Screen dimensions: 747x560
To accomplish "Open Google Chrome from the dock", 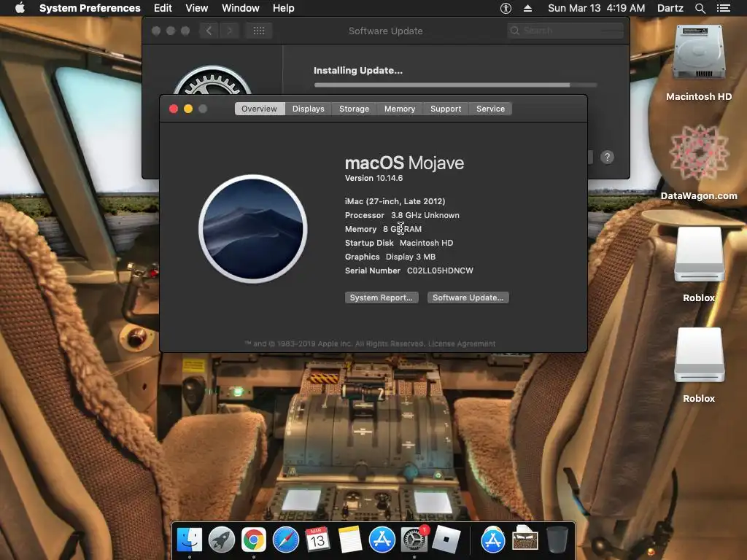I will point(253,540).
